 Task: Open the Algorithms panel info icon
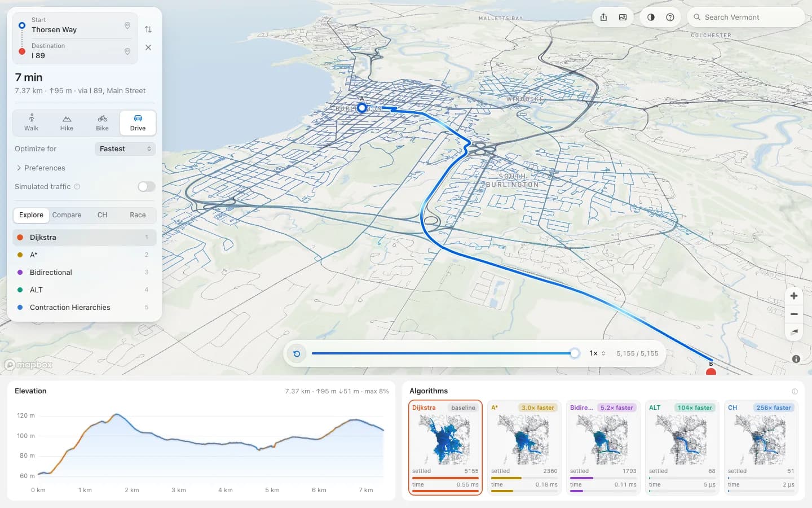point(795,391)
